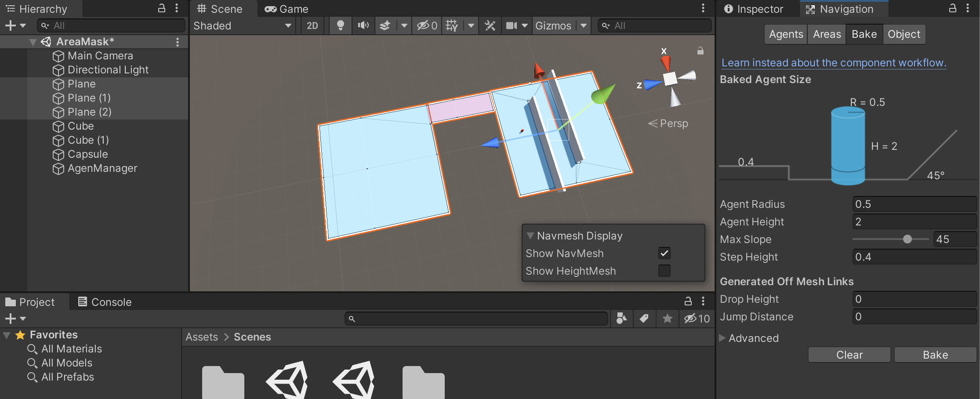
Task: Click the scene gizmo lock icon
Action: point(701,51)
